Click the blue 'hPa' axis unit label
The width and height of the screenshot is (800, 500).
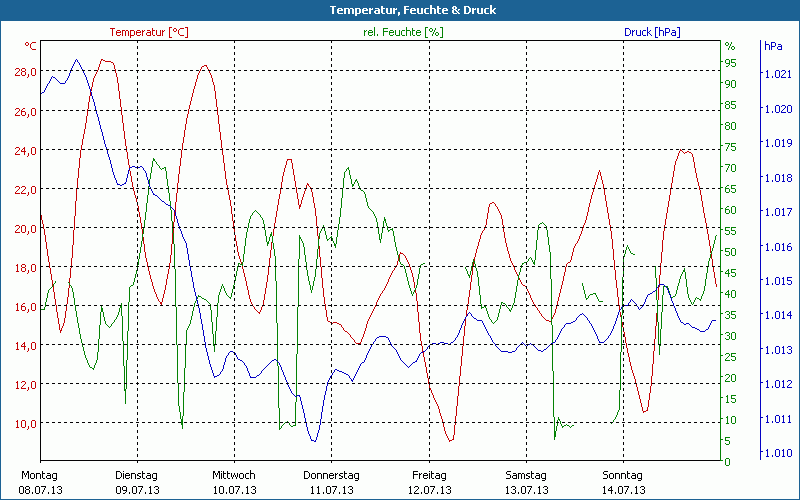point(773,46)
